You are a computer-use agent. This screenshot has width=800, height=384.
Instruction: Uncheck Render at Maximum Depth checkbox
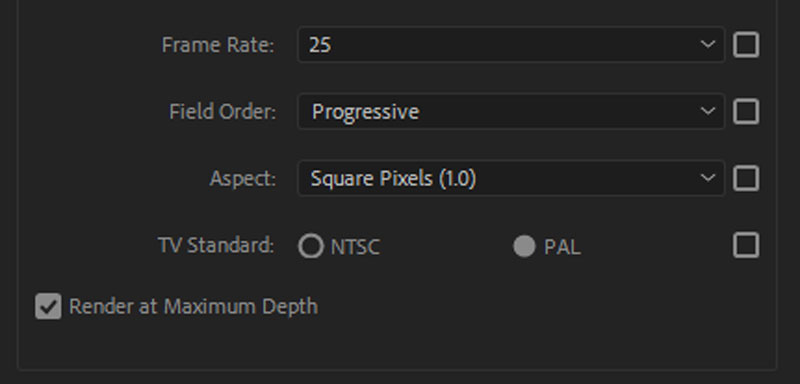[48, 306]
